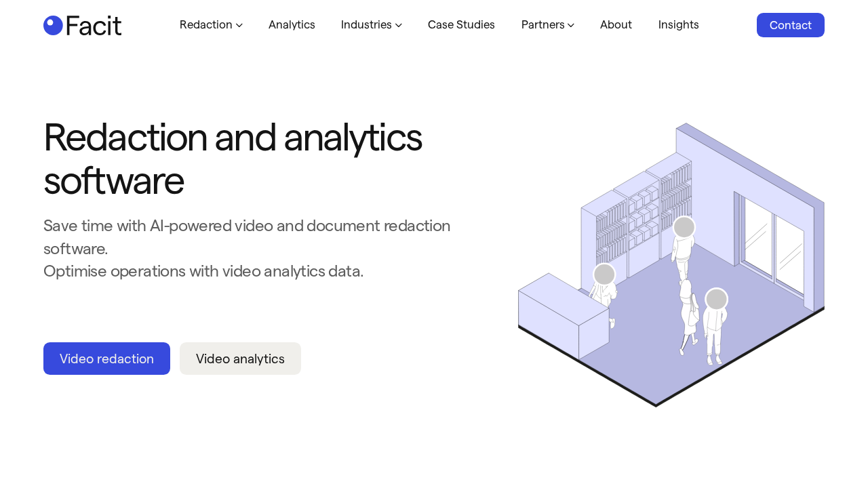This screenshot has height=488, width=868.
Task: Expand the Industries dropdown
Action: coord(366,24)
